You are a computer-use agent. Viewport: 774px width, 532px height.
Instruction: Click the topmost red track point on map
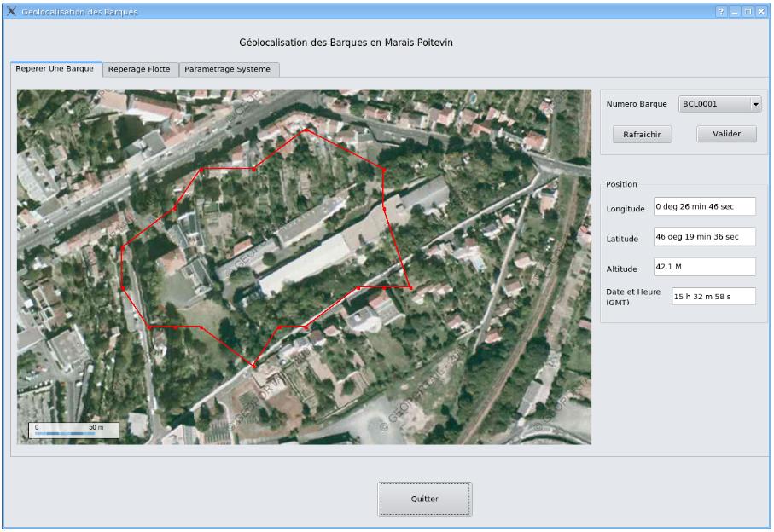(x=306, y=130)
